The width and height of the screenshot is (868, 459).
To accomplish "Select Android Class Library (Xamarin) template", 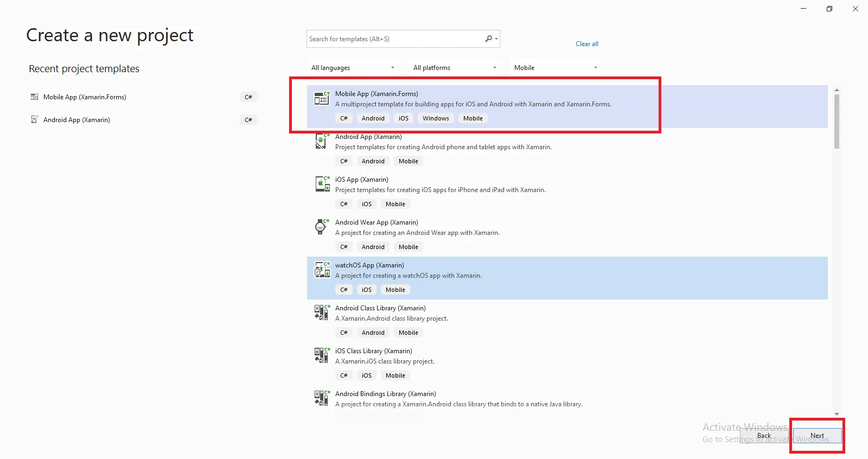I will (x=567, y=321).
